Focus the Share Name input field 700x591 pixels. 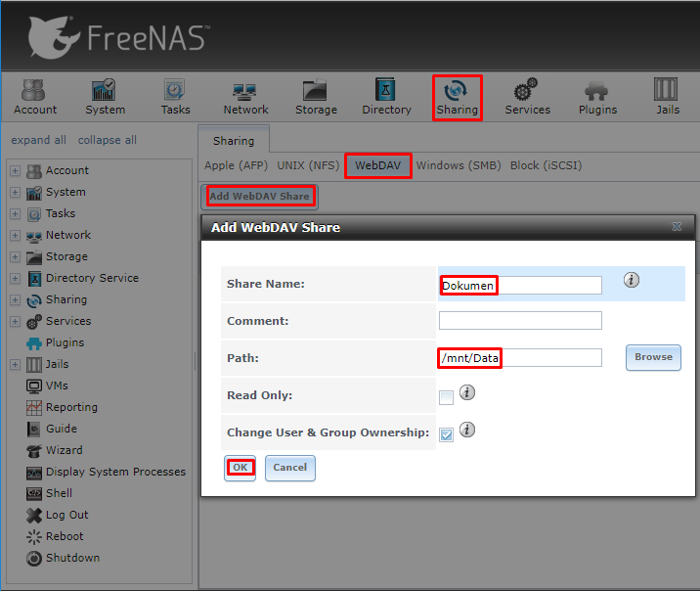[x=520, y=285]
